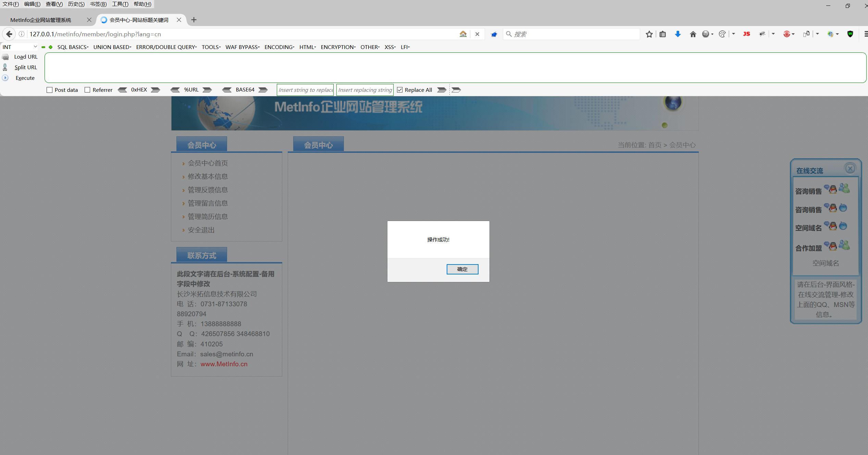Enable the Referrer checkbox
Viewport: 868px width, 455px height.
(x=87, y=90)
